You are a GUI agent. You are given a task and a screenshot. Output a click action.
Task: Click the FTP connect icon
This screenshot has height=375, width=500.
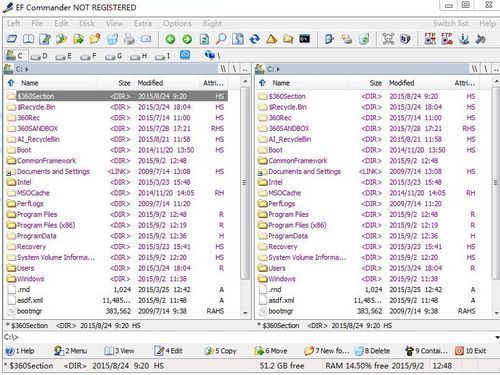pos(430,39)
